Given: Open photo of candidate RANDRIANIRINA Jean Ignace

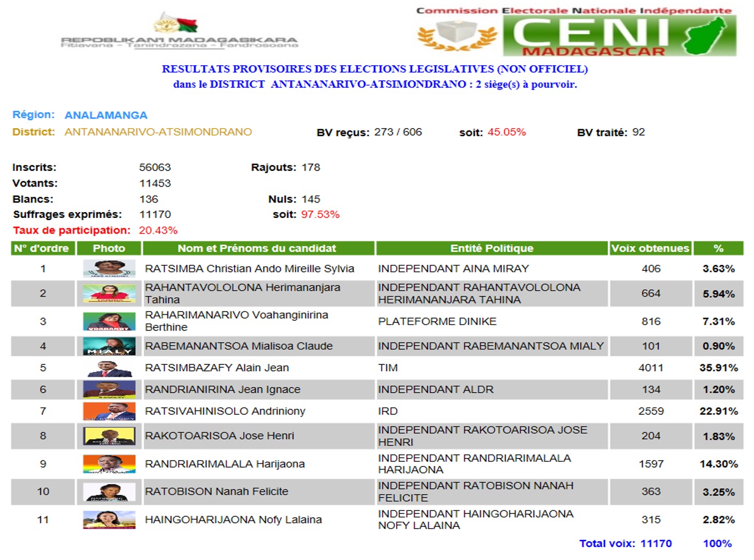Looking at the screenshot, I should coord(109,390).
